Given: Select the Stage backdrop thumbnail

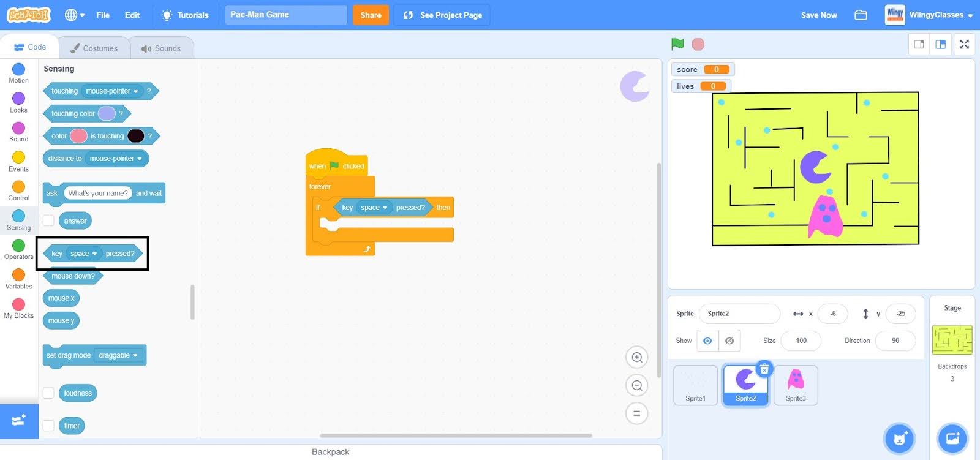Looking at the screenshot, I should click(952, 340).
